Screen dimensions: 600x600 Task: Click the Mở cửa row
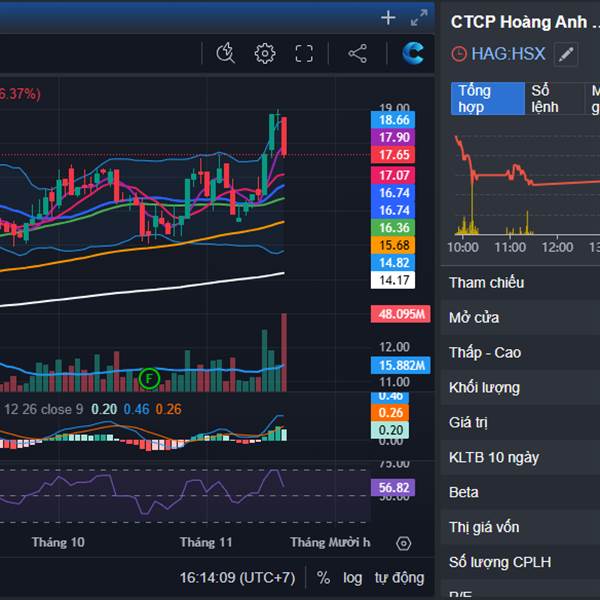(520, 318)
